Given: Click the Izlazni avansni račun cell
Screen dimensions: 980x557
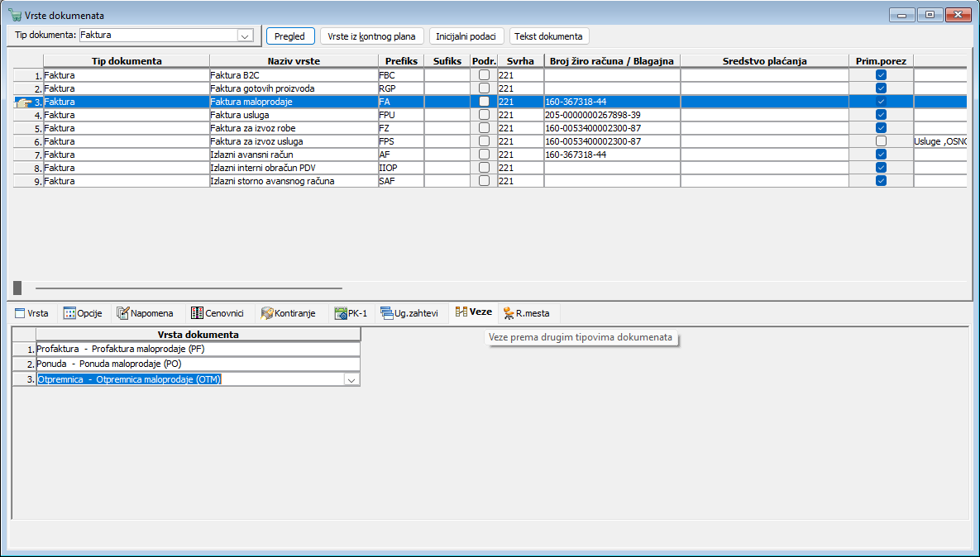Looking at the screenshot, I should click(x=294, y=155).
